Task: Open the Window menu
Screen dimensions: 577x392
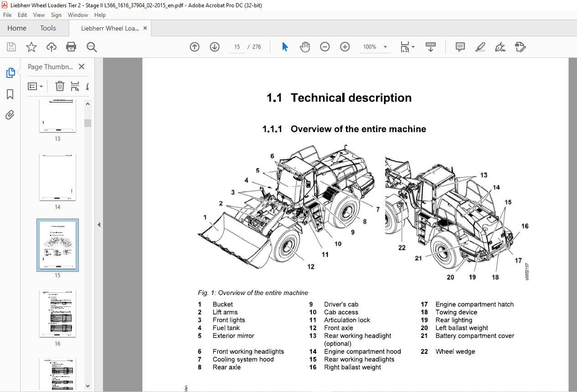Action: 78,15
